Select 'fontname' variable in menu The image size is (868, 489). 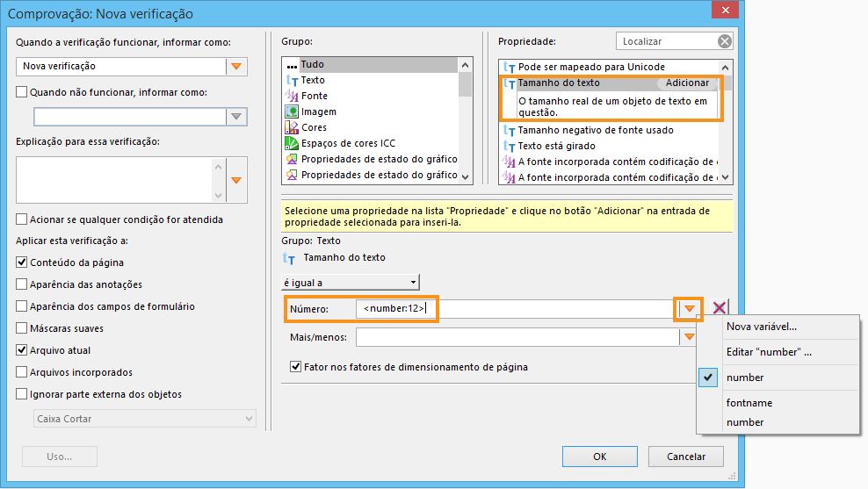point(778,403)
